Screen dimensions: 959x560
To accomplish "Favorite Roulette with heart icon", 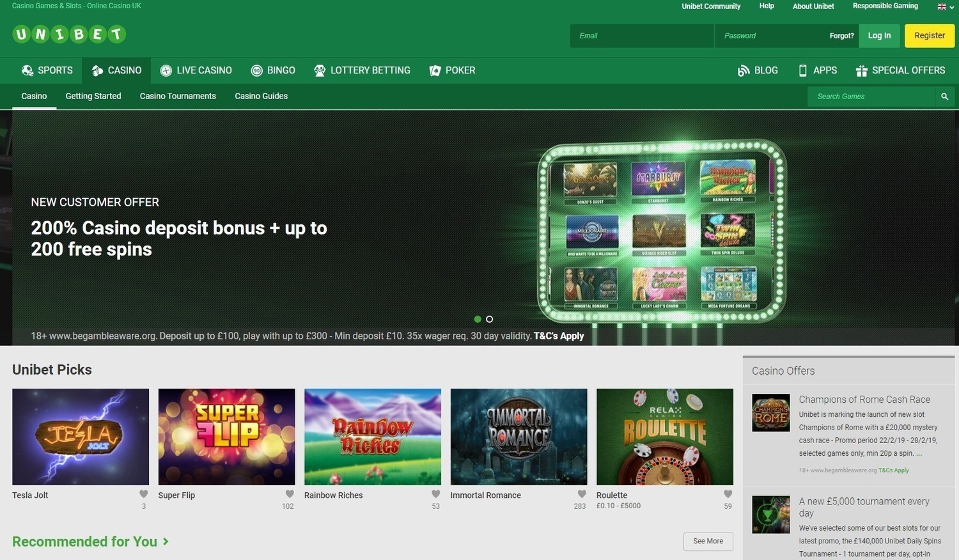I will (728, 494).
